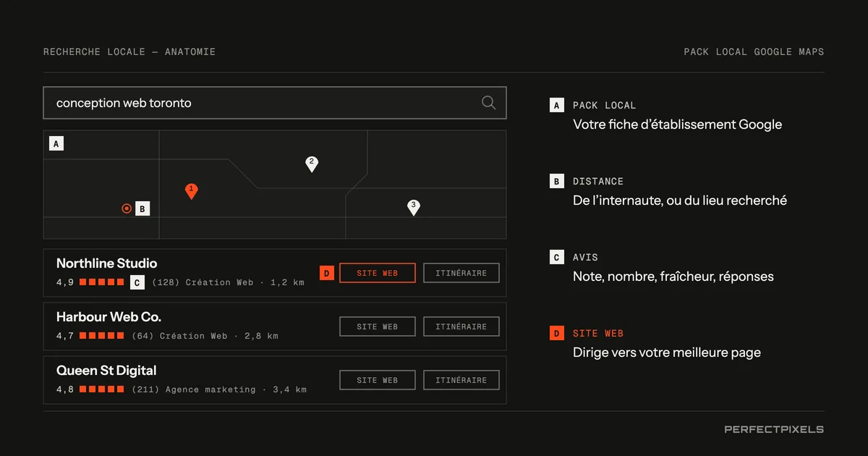
Task: Click the Queen St Digital listing name
Action: pyautogui.click(x=106, y=371)
